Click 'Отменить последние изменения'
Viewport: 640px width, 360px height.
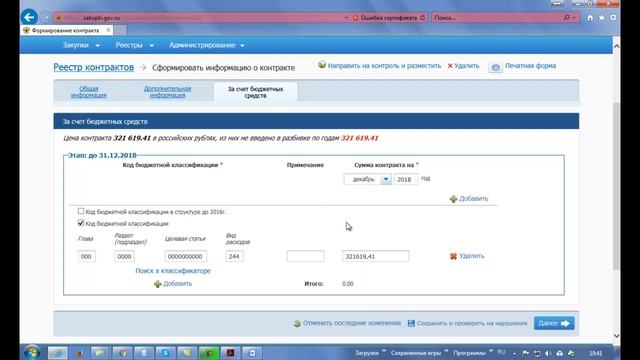pyautogui.click(x=351, y=323)
